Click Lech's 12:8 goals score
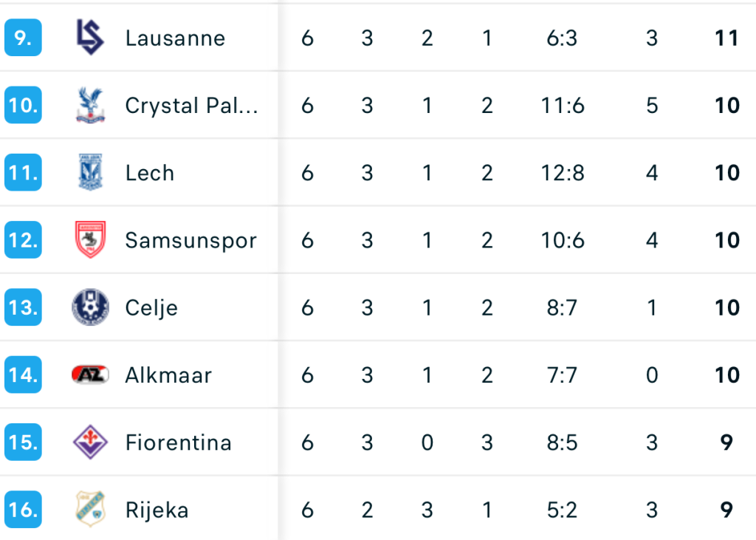The width and height of the screenshot is (756, 540). click(562, 173)
